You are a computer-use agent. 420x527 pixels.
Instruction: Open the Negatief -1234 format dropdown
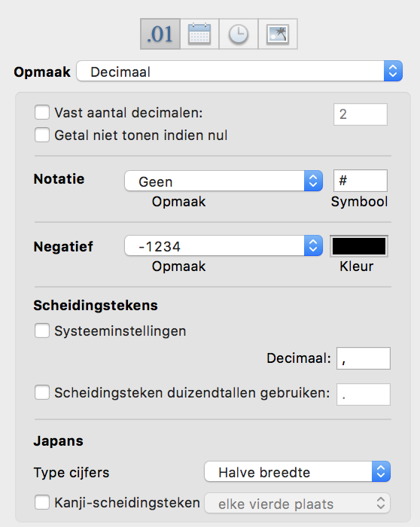pyautogui.click(x=224, y=245)
